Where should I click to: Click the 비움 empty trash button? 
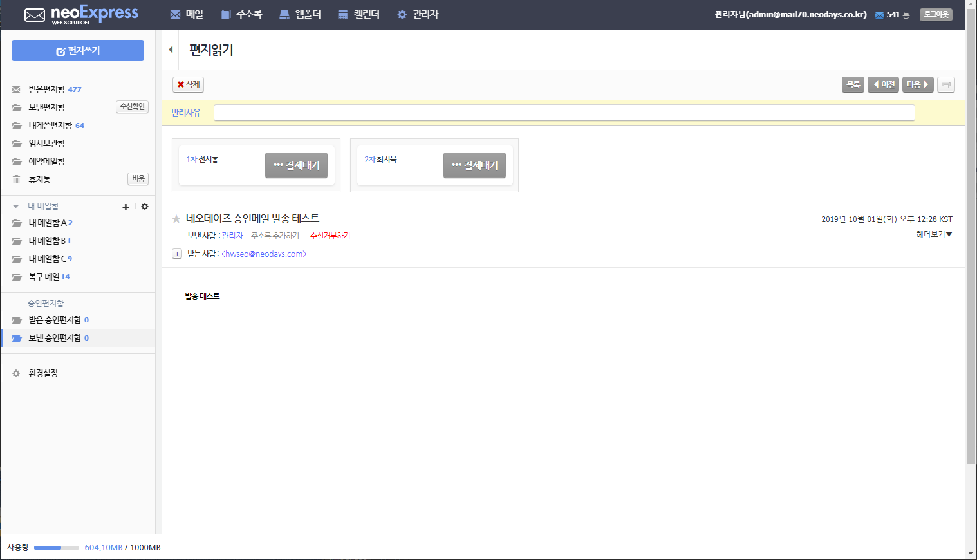tap(138, 179)
